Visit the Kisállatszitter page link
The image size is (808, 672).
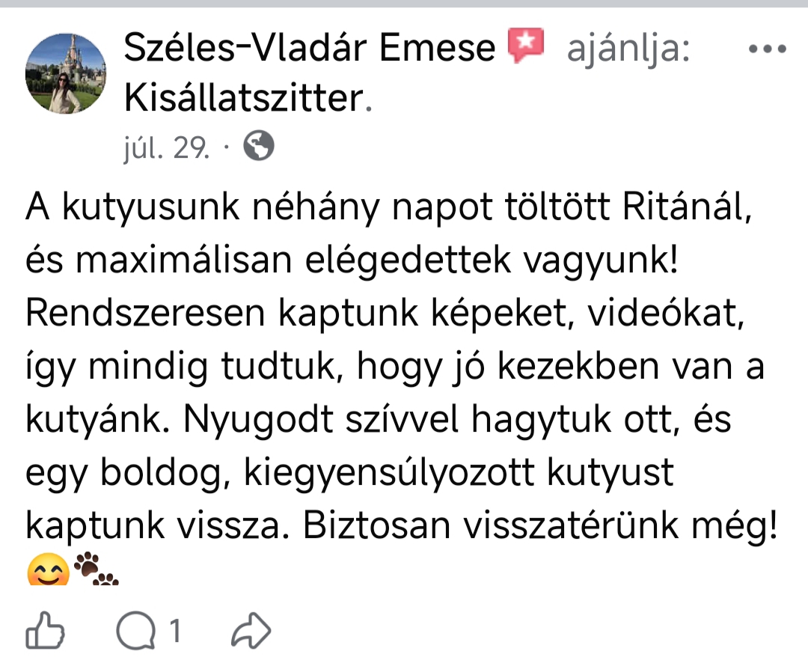(x=242, y=97)
